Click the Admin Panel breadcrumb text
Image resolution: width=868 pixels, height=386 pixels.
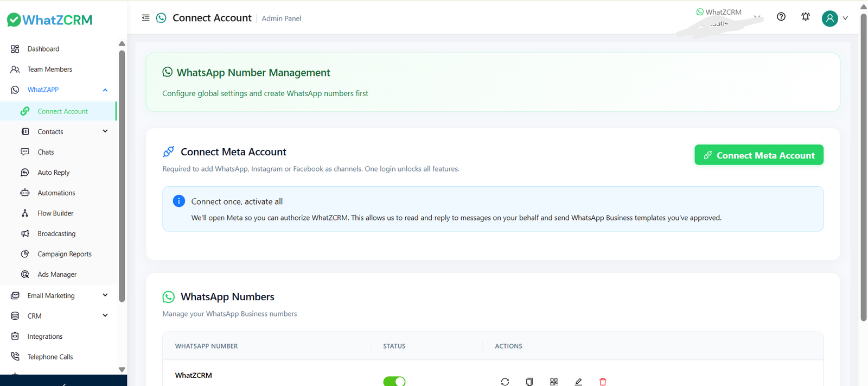pyautogui.click(x=282, y=18)
